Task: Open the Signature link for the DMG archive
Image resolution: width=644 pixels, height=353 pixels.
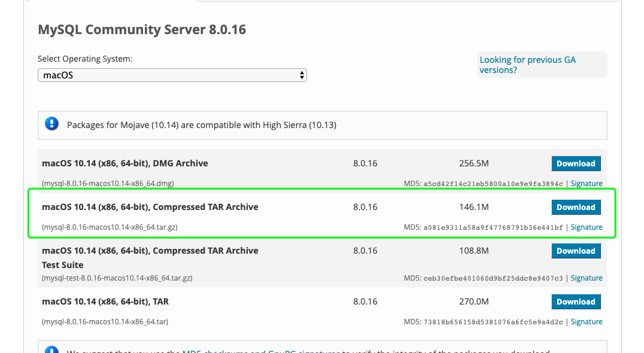Action: coord(586,184)
